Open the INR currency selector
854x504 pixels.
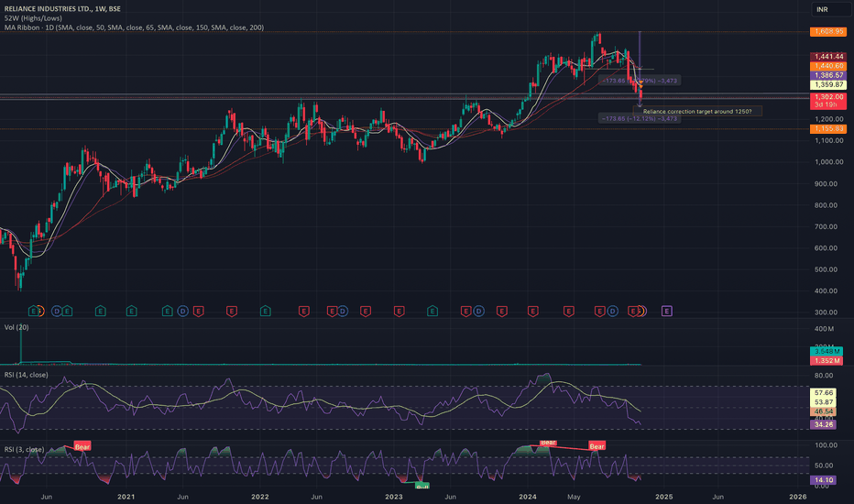coord(829,9)
